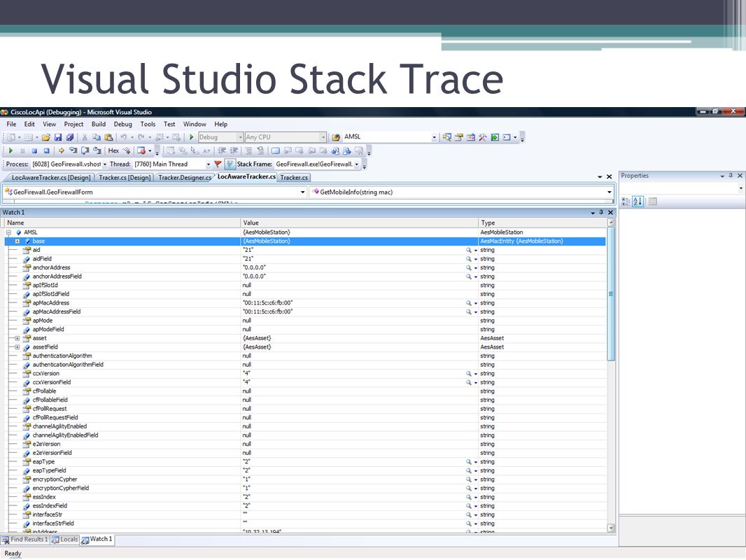Viewport: 746px width, 560px height.
Task: Click the Step Out icon
Action: click(97, 150)
